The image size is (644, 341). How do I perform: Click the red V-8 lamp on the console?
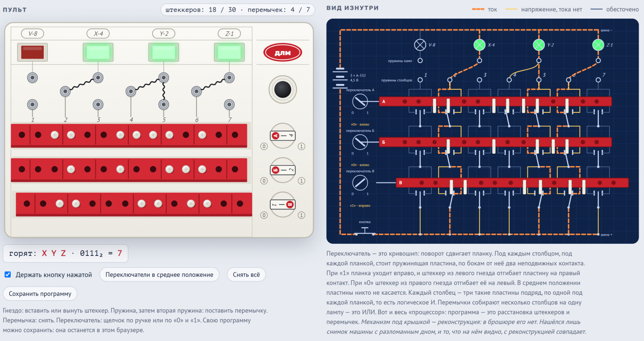tap(33, 52)
